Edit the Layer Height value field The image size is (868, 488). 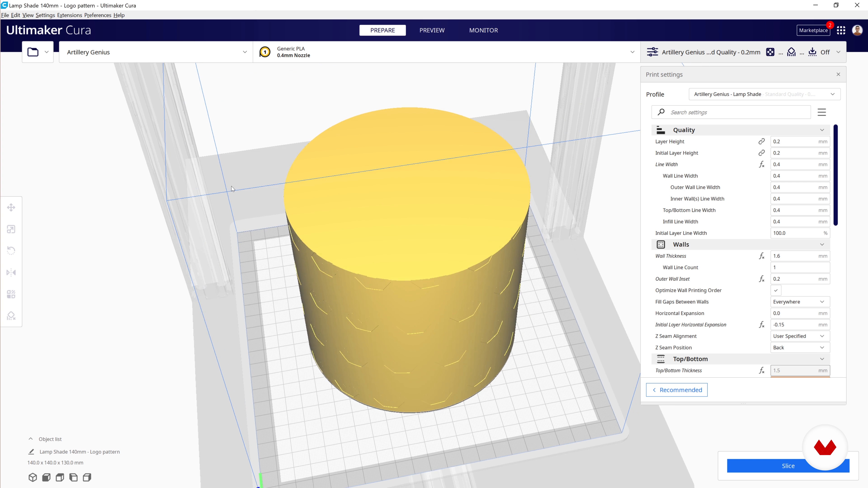(800, 141)
